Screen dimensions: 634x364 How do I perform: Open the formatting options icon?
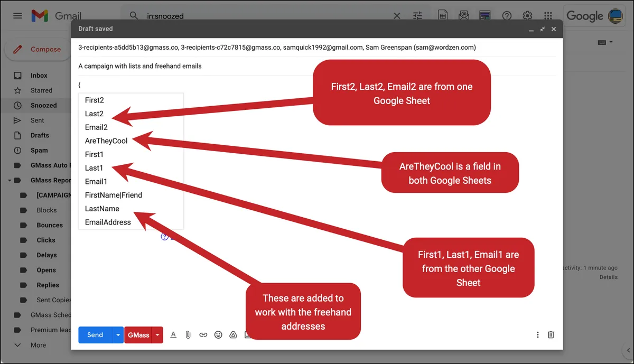point(173,334)
